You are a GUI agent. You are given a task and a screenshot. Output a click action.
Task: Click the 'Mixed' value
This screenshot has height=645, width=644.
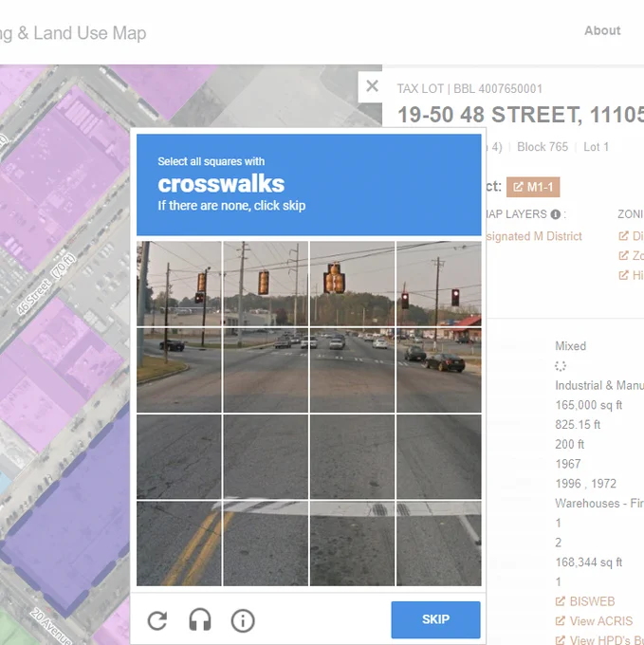(570, 346)
